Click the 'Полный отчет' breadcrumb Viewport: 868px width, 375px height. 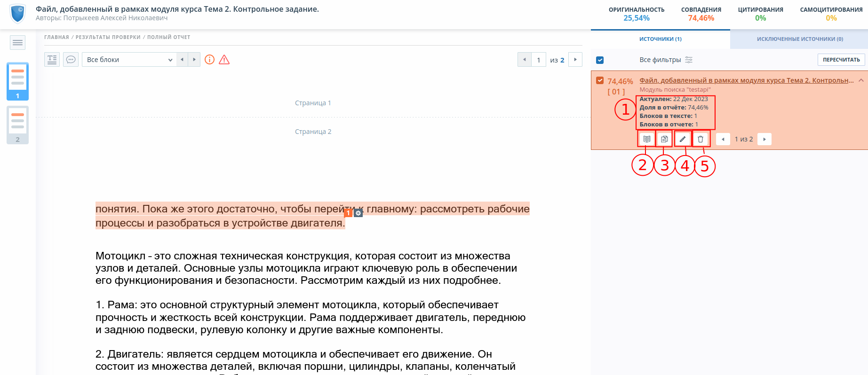[x=168, y=37]
